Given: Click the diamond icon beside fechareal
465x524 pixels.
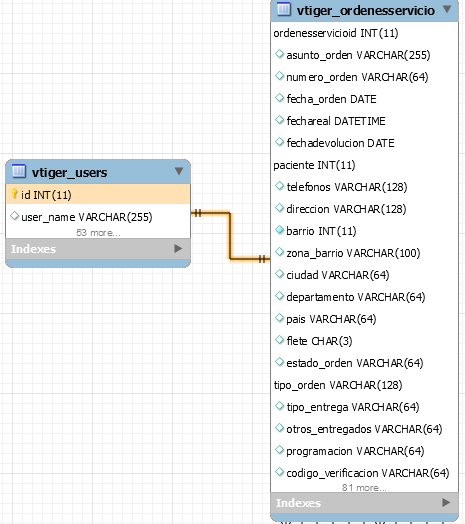Looking at the screenshot, I should (x=279, y=120).
